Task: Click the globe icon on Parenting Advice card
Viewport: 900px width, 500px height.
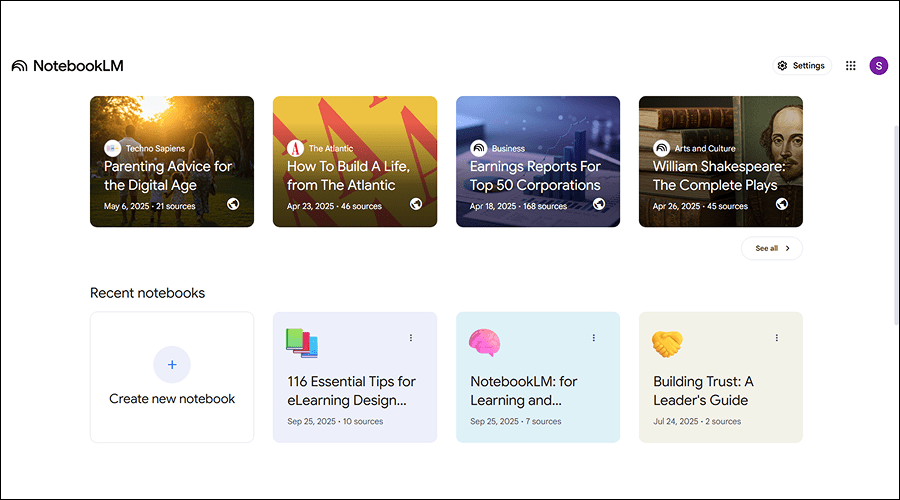Action: pyautogui.click(x=233, y=204)
